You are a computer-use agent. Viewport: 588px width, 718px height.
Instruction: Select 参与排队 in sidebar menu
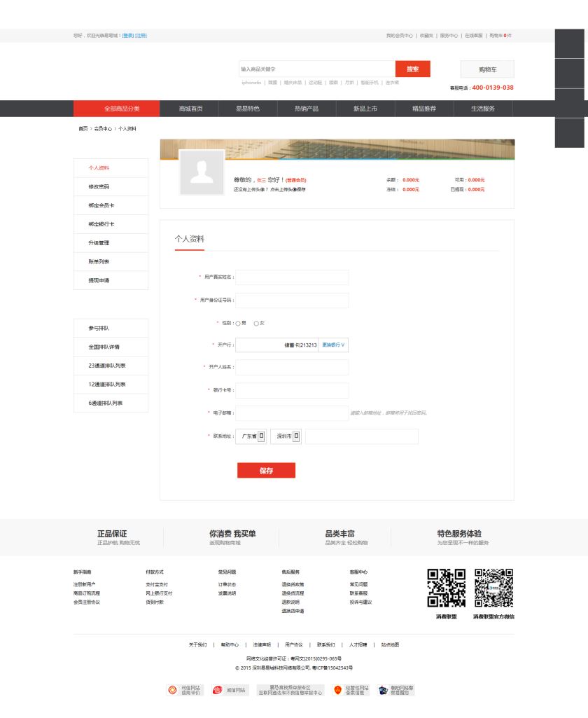tap(111, 329)
